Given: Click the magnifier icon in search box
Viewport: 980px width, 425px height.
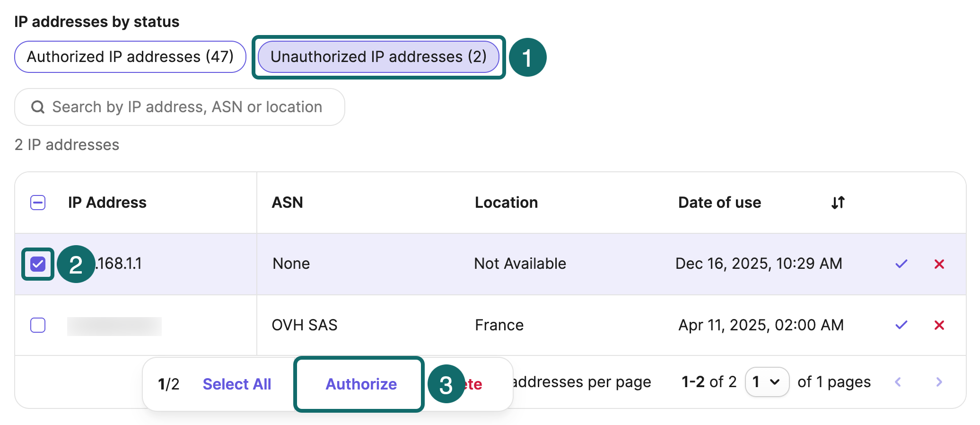Looking at the screenshot, I should tap(38, 107).
